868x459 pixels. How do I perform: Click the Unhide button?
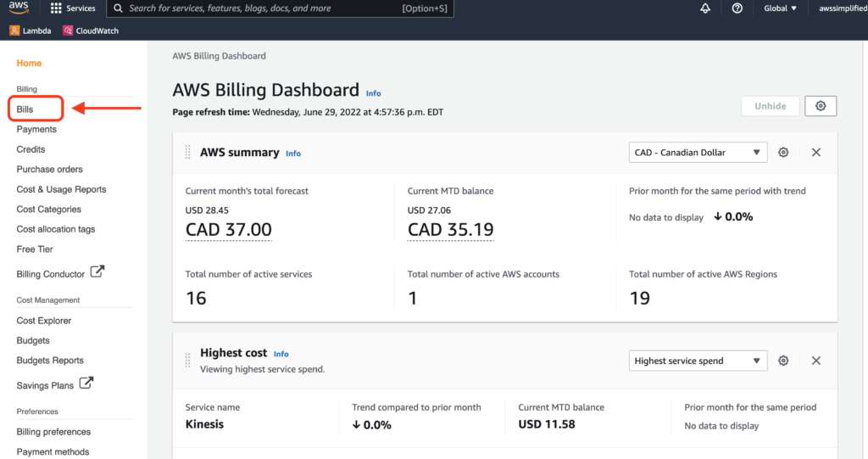coord(770,106)
